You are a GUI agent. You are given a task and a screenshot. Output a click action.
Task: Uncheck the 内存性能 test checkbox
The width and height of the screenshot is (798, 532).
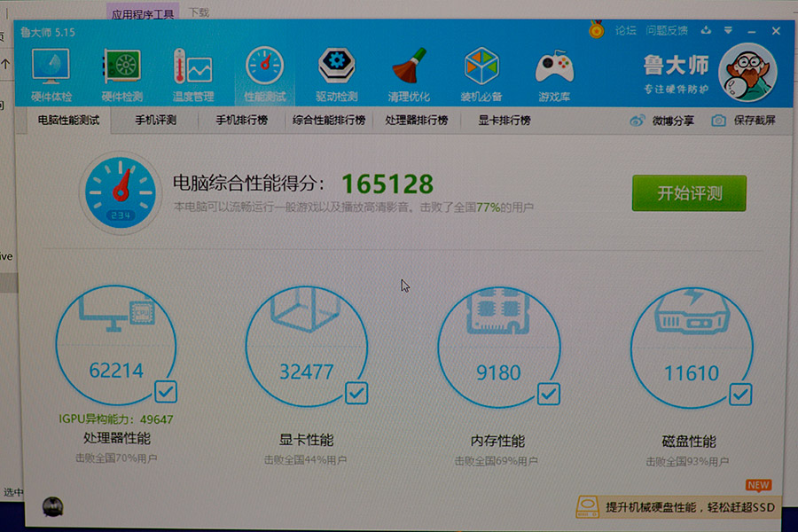548,394
